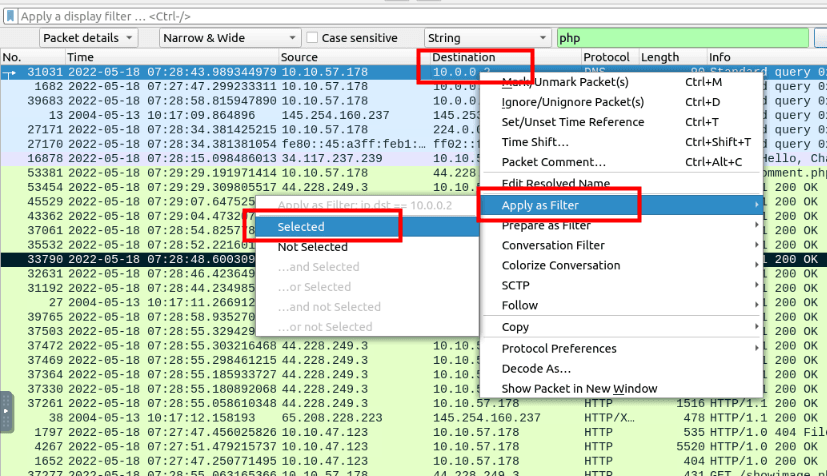
Task: Click the Apply a display filter field
Action: [x=400, y=17]
